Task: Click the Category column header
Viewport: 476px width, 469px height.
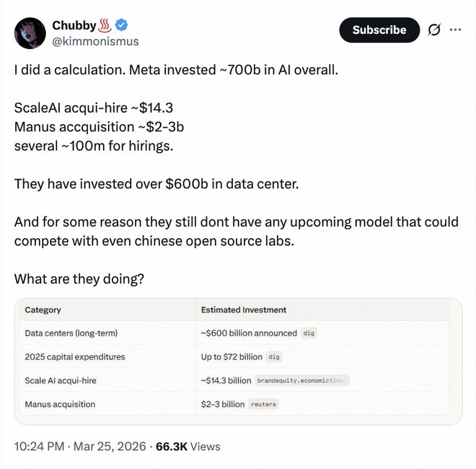Action: [x=43, y=310]
